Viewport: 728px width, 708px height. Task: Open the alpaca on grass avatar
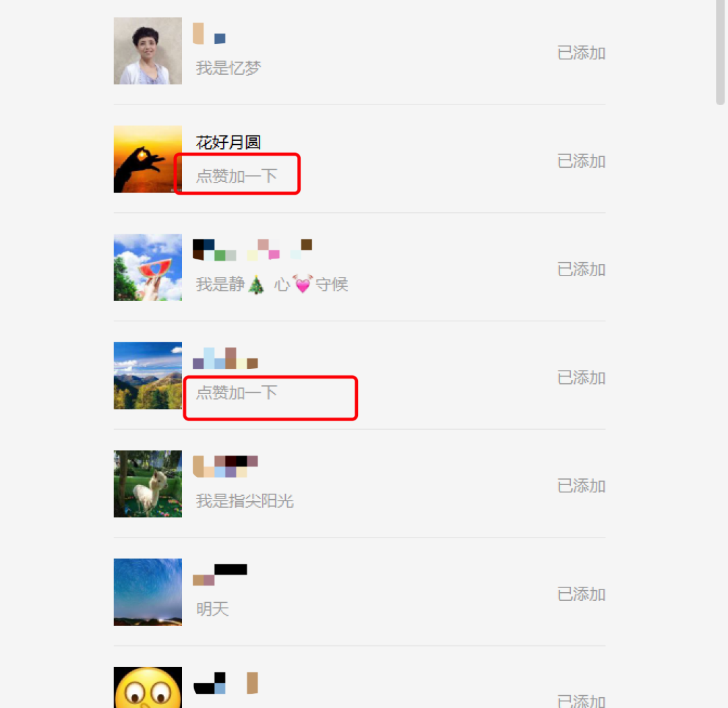click(x=148, y=484)
